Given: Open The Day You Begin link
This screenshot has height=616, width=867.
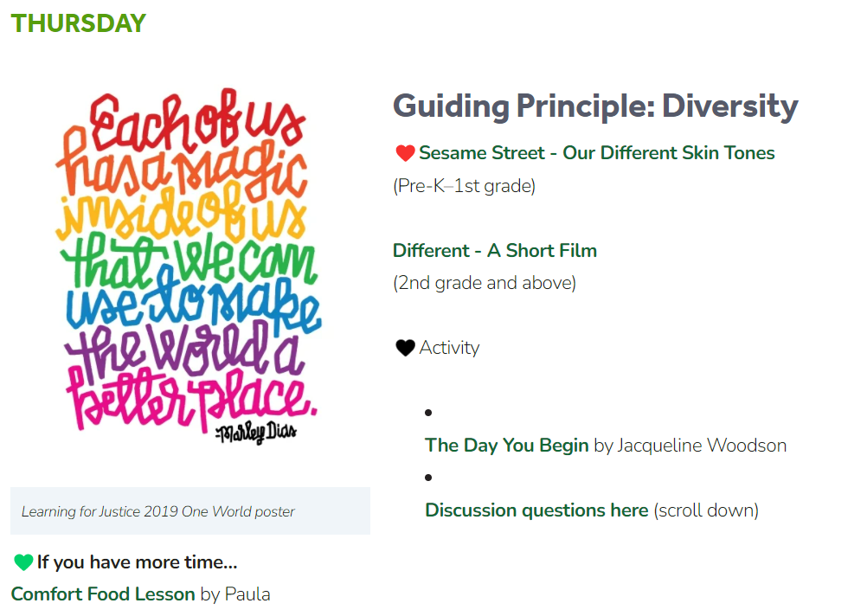Looking at the screenshot, I should 506,446.
